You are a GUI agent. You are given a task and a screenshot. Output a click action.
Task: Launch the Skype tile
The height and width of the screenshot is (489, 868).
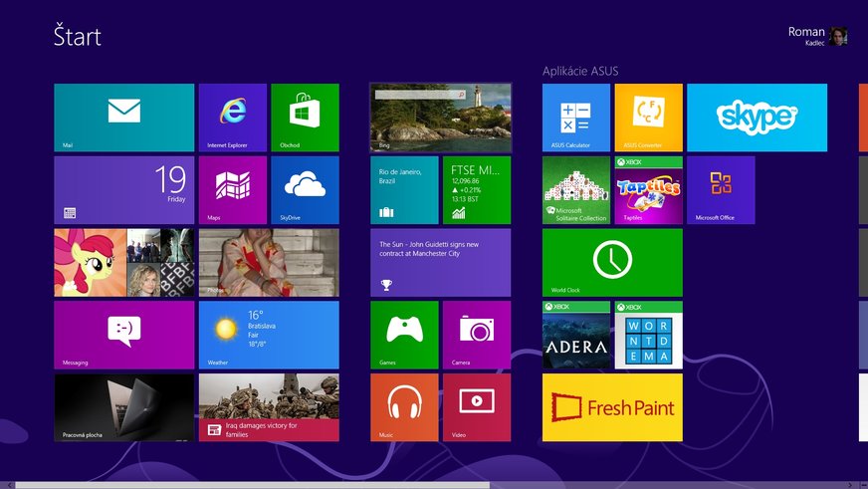tap(757, 117)
